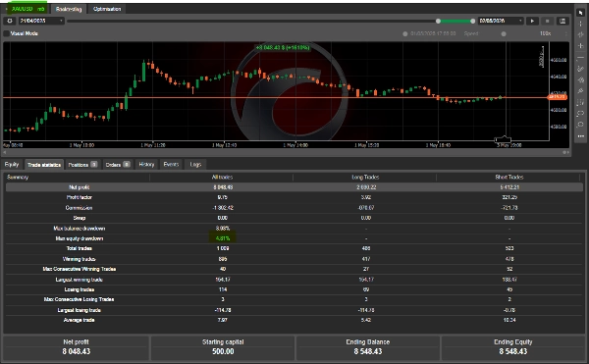Viewport: 589px width, 364px height.
Task: Toggle the chart layout panel icon
Action: [x=562, y=21]
